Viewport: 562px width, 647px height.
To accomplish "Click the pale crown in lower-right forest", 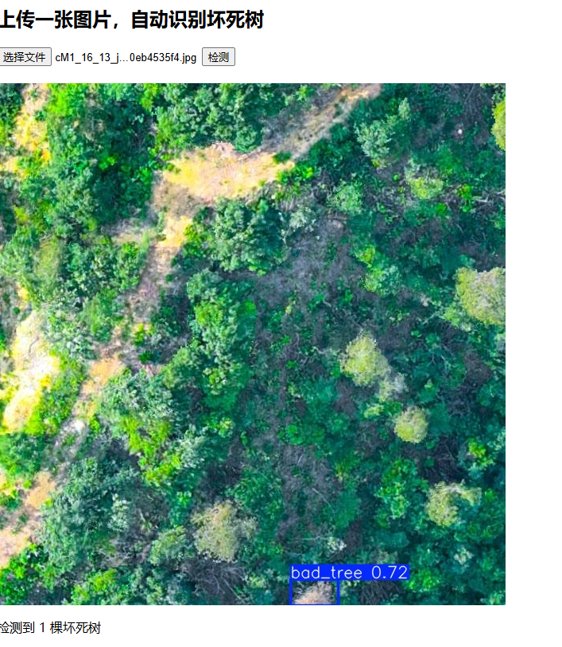I will pyautogui.click(x=451, y=504).
